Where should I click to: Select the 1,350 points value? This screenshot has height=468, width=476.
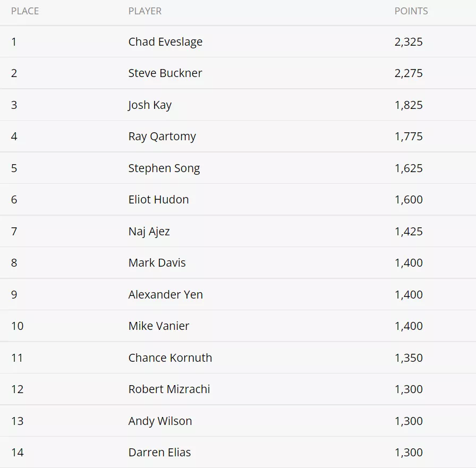click(x=409, y=358)
